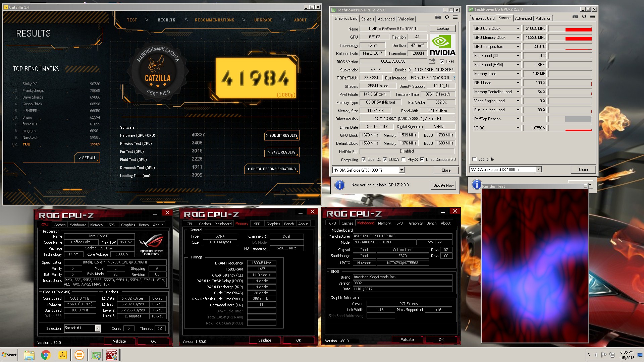
Task: Minimize the ROG CPU-Z Memory window
Action: [x=300, y=212]
